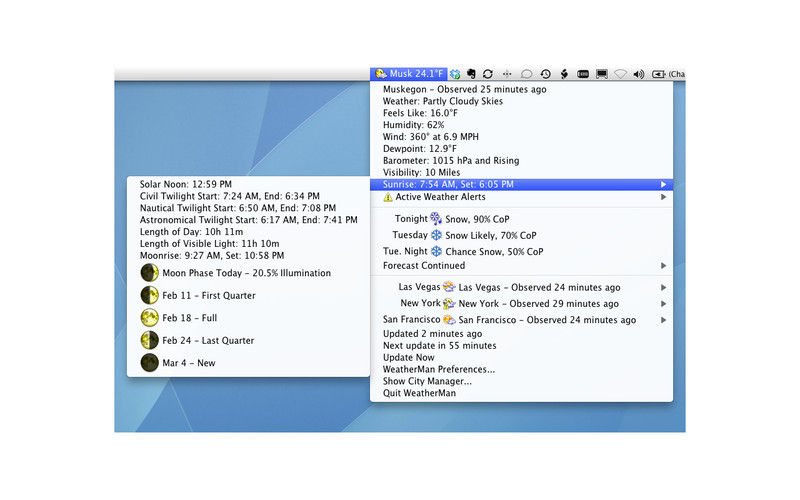
Task: Open New York observed 29 minutes ago entry
Action: pyautogui.click(x=521, y=304)
